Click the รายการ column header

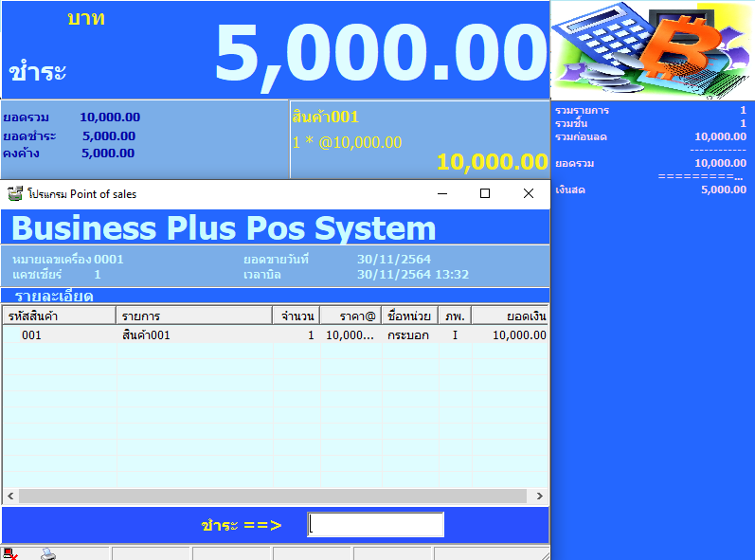tap(193, 316)
